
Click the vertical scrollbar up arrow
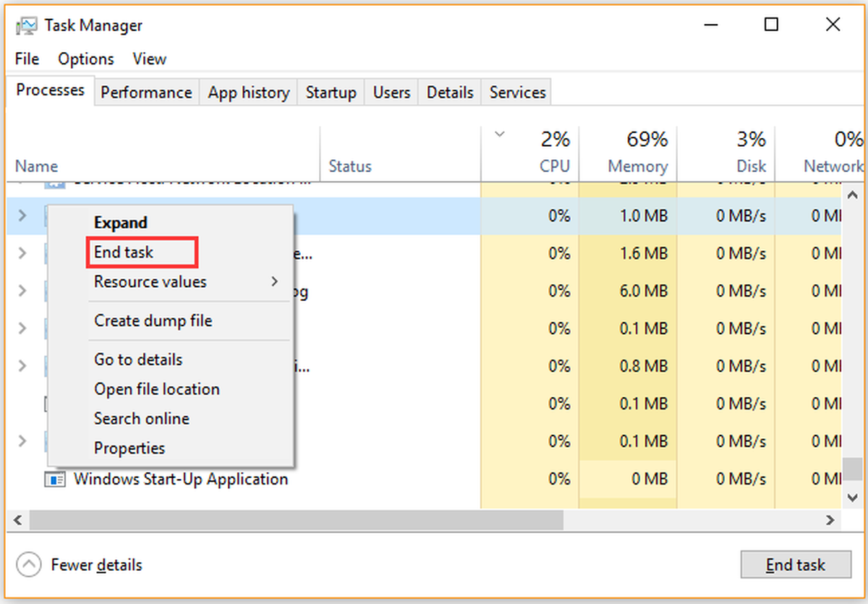pyautogui.click(x=854, y=195)
